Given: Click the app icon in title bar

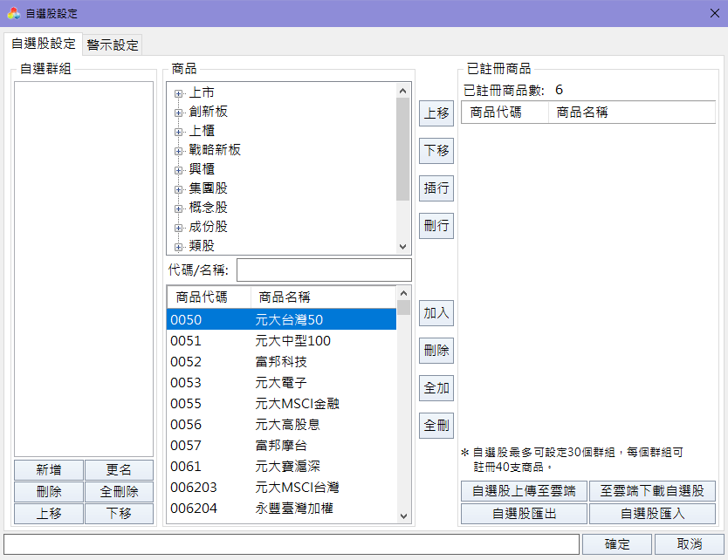Looking at the screenshot, I should (13, 13).
